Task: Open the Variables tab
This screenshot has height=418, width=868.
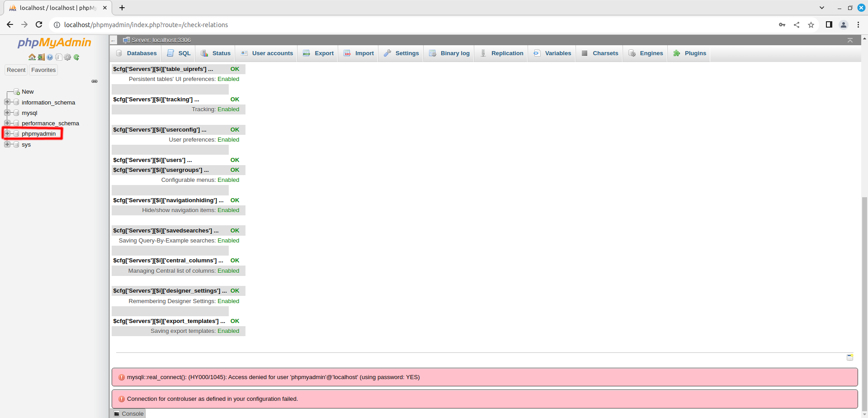Action: pos(552,53)
